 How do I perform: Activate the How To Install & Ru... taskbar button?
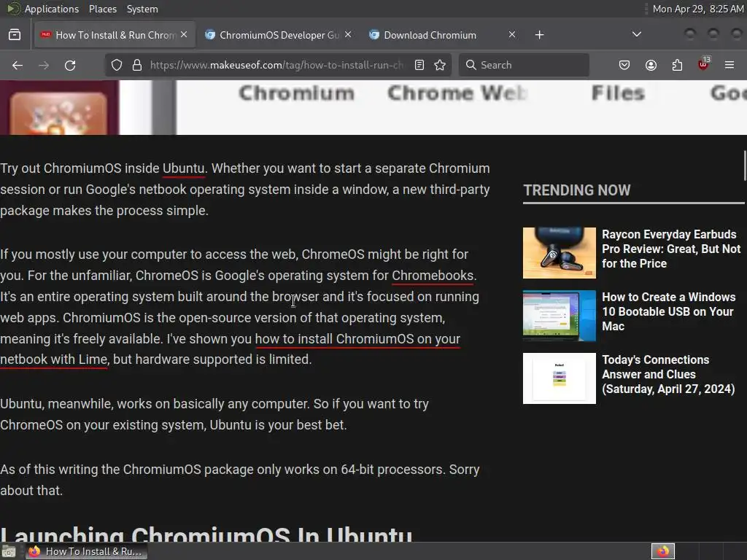(x=86, y=551)
